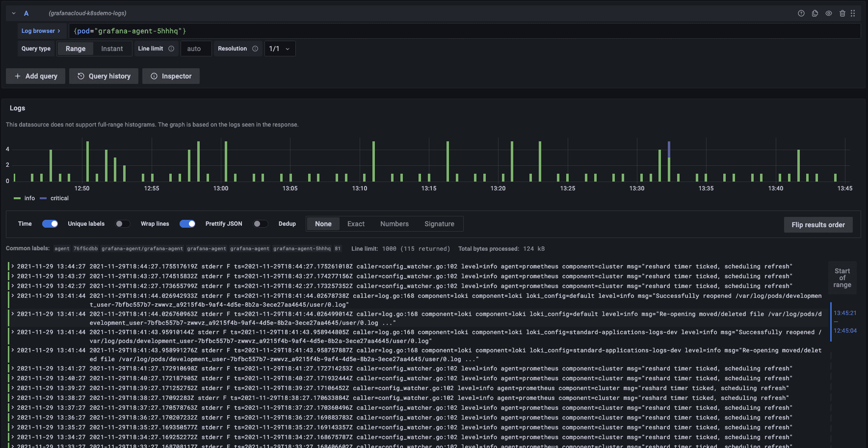Delete query A using trash icon
Viewport: 868px width, 448px height.
tap(842, 13)
